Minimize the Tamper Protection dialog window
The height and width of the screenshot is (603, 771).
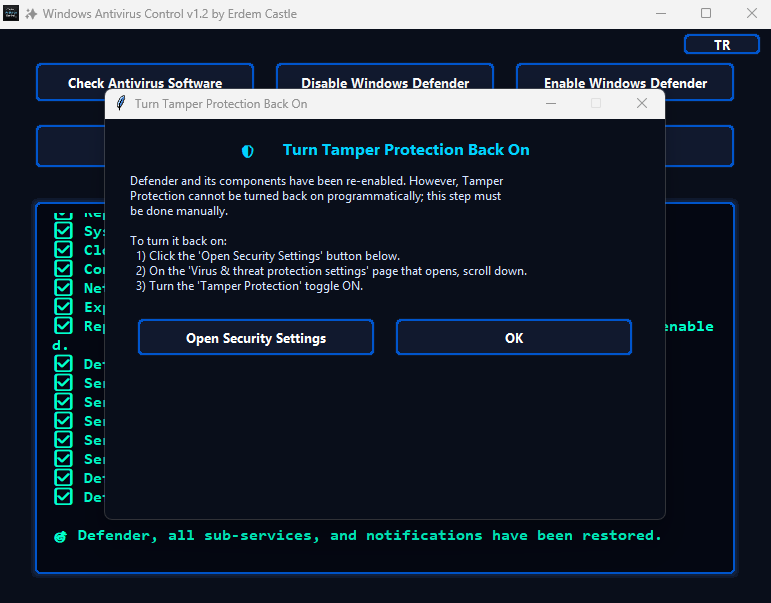click(x=551, y=103)
